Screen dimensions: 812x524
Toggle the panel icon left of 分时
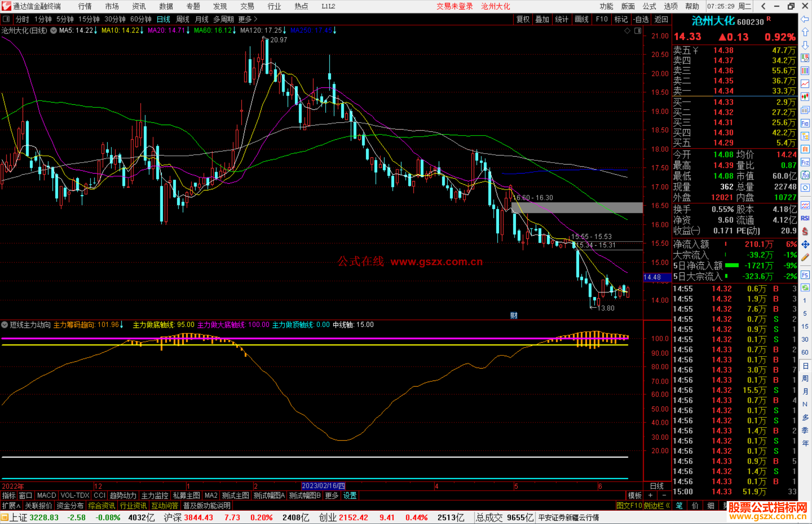pos(6,19)
